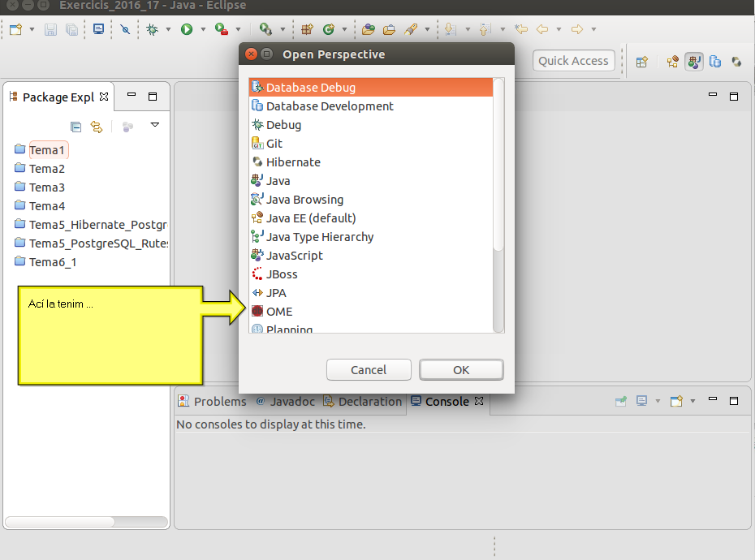Switch to Java EE perspective icon
Viewport: 755px width, 560px height.
[x=673, y=62]
